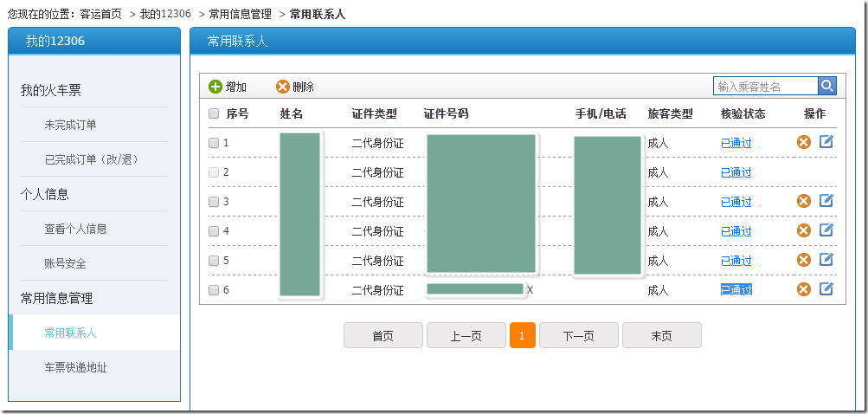
Task: Edit contact in row 5
Action: click(x=826, y=259)
